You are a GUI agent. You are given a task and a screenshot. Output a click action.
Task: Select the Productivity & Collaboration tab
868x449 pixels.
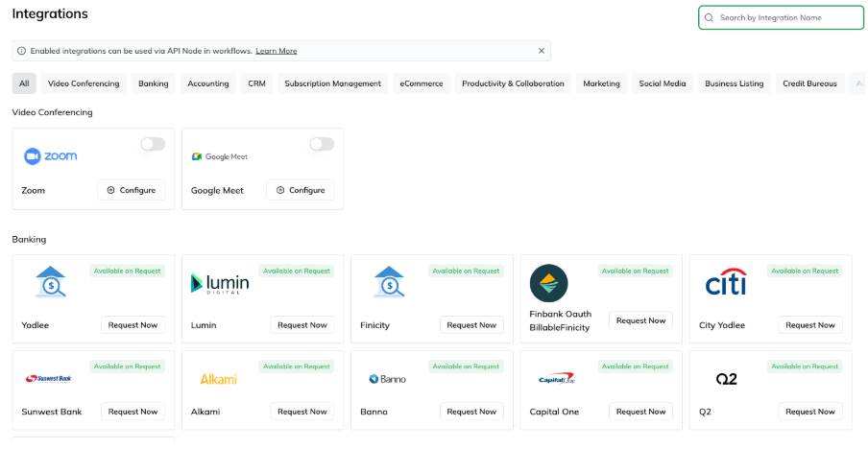coord(513,83)
